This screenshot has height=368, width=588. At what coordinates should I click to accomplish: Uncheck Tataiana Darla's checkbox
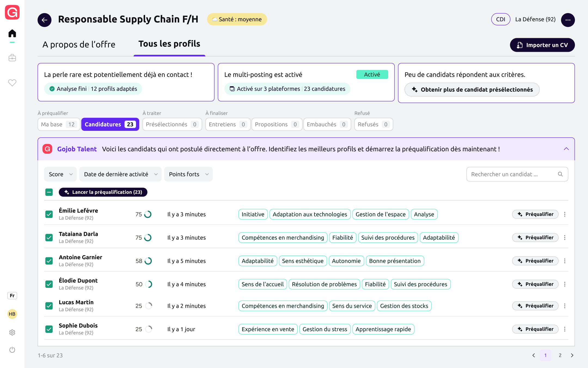[49, 237]
